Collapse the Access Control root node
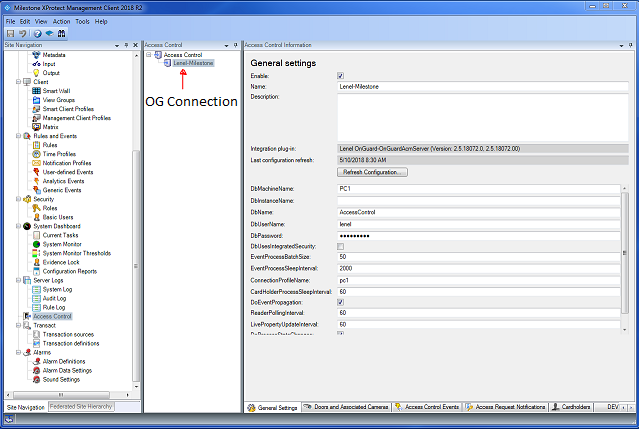 (149, 55)
